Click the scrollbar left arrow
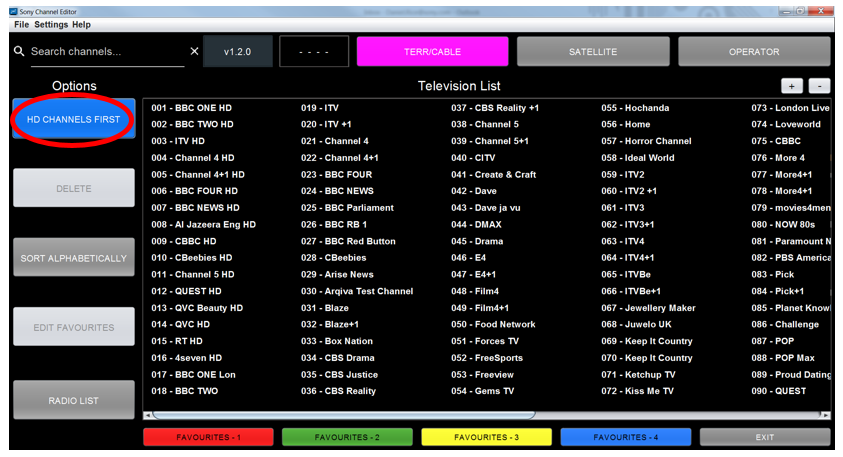Screen dimensions: 843x457 click(x=147, y=415)
